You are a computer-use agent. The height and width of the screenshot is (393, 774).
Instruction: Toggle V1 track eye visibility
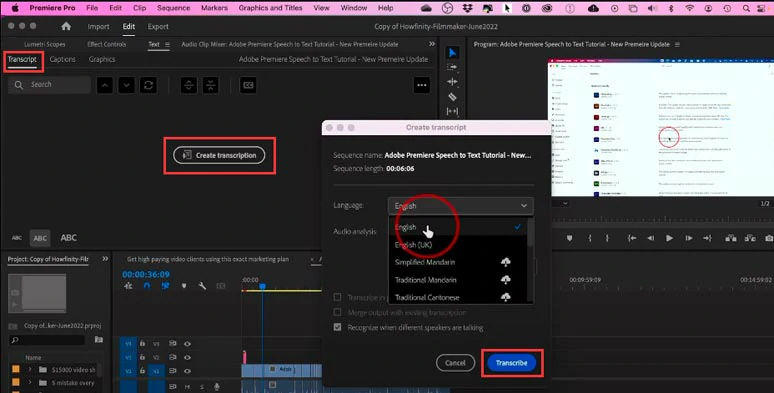coord(187,371)
